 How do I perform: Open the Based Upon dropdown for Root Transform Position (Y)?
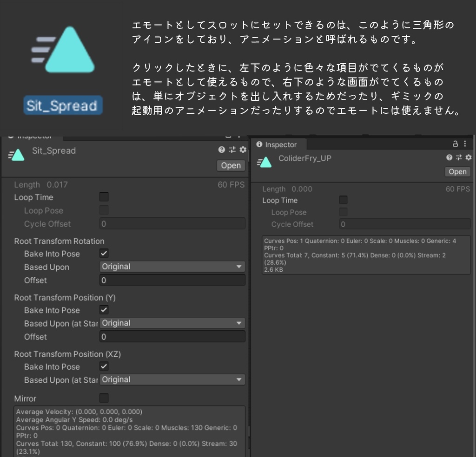172,323
